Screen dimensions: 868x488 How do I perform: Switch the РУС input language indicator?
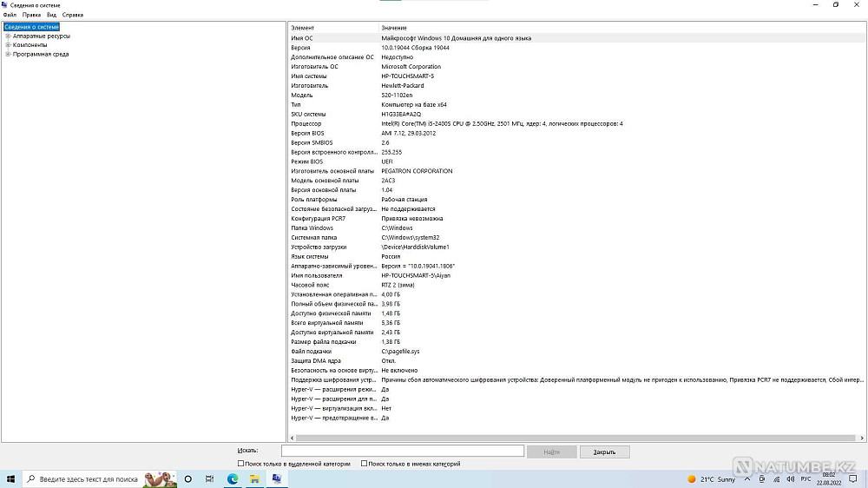tap(806, 479)
